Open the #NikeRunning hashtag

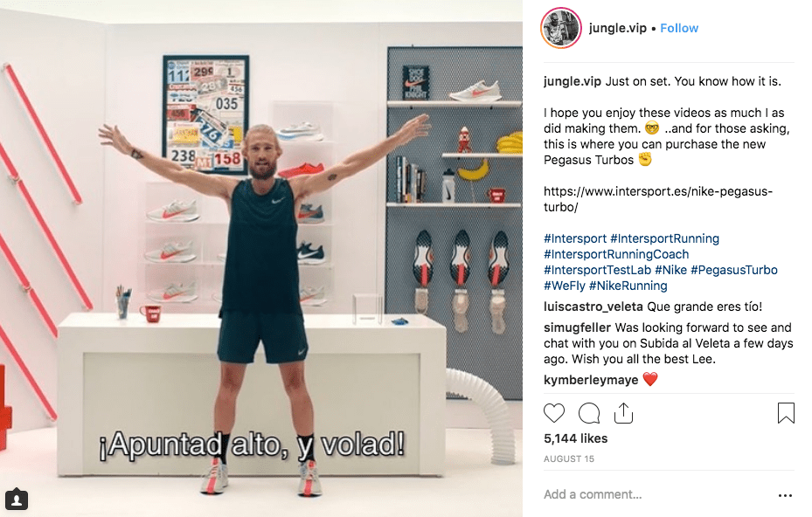coord(628,286)
